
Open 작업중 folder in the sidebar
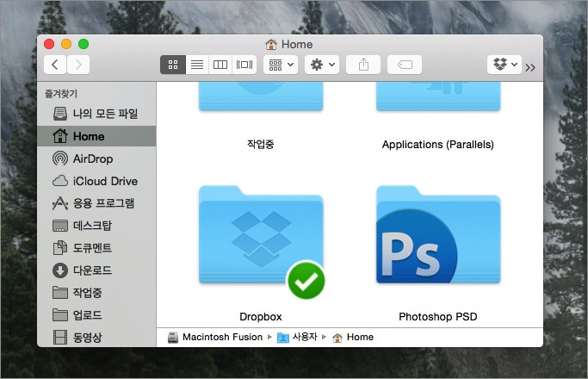[x=96, y=293]
